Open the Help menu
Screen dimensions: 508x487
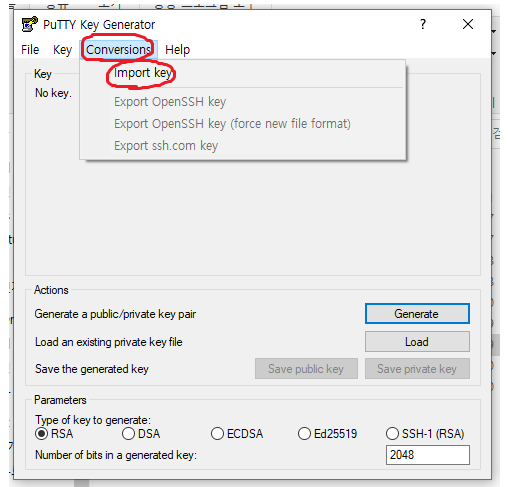pyautogui.click(x=177, y=50)
